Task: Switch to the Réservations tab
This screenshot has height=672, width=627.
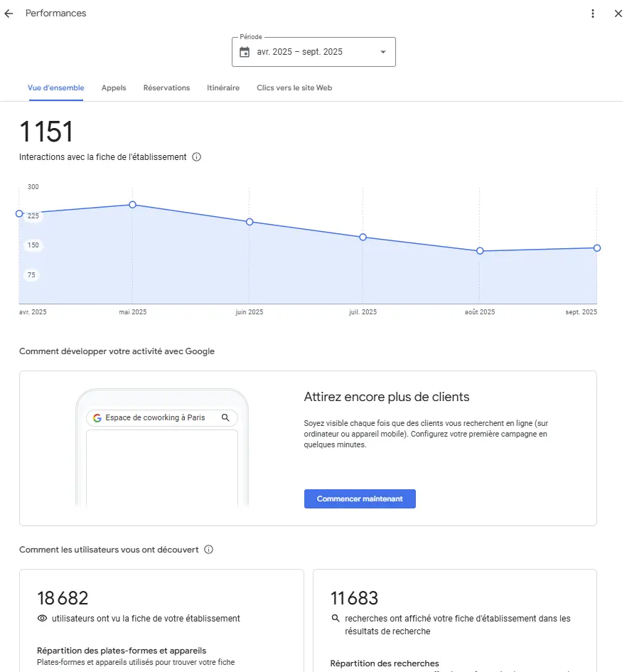Action: (166, 88)
